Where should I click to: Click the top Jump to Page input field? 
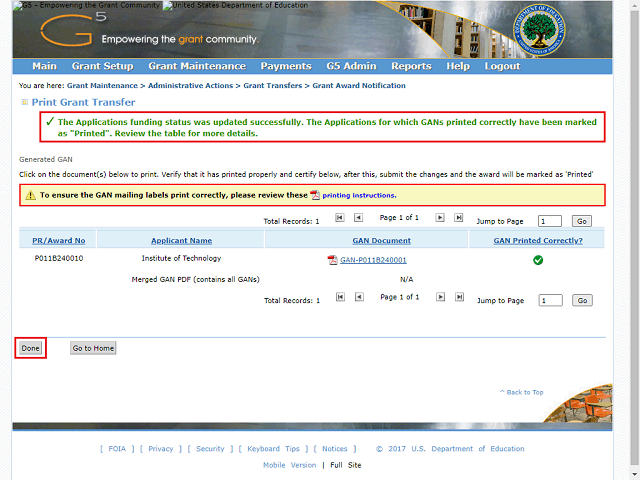point(550,221)
